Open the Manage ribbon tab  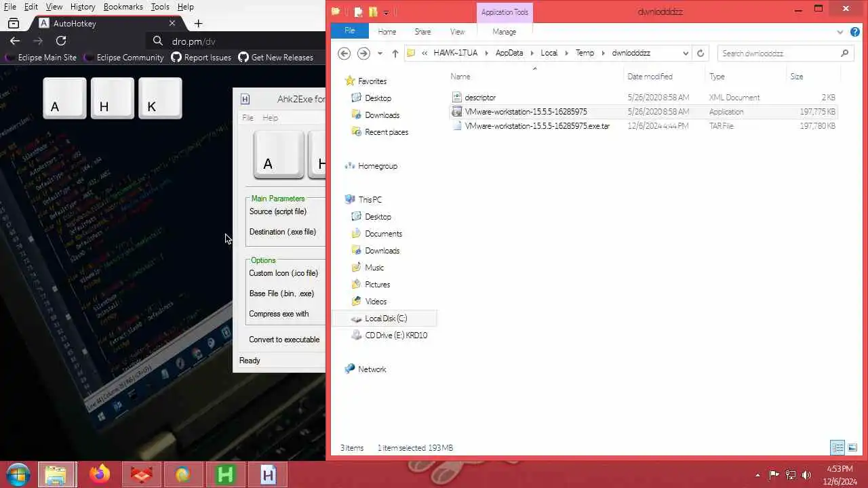coord(504,32)
